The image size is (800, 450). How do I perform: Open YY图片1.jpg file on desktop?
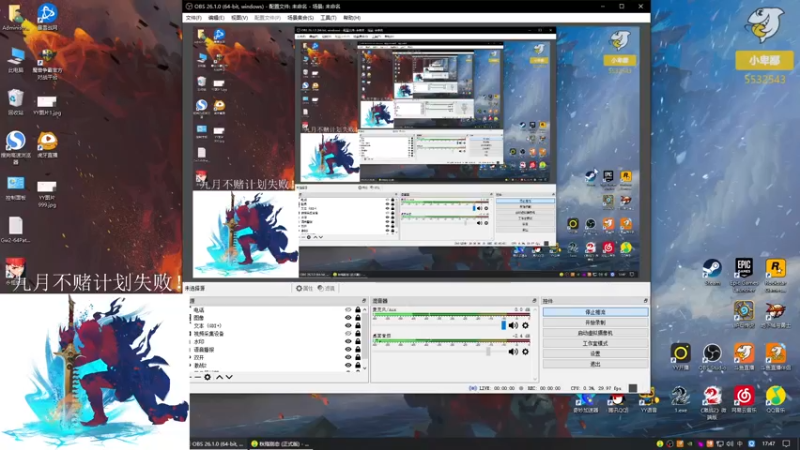point(47,105)
